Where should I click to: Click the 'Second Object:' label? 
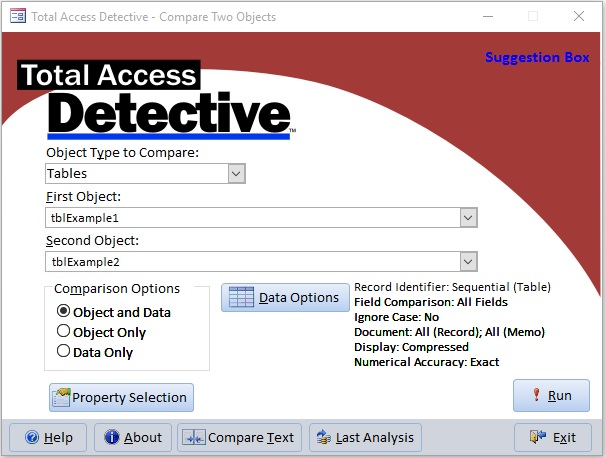pos(92,241)
